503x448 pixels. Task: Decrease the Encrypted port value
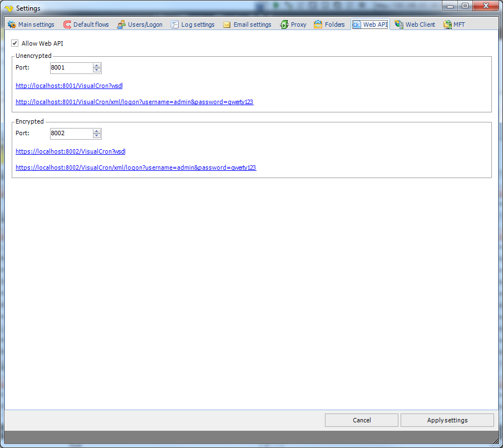[x=97, y=136]
